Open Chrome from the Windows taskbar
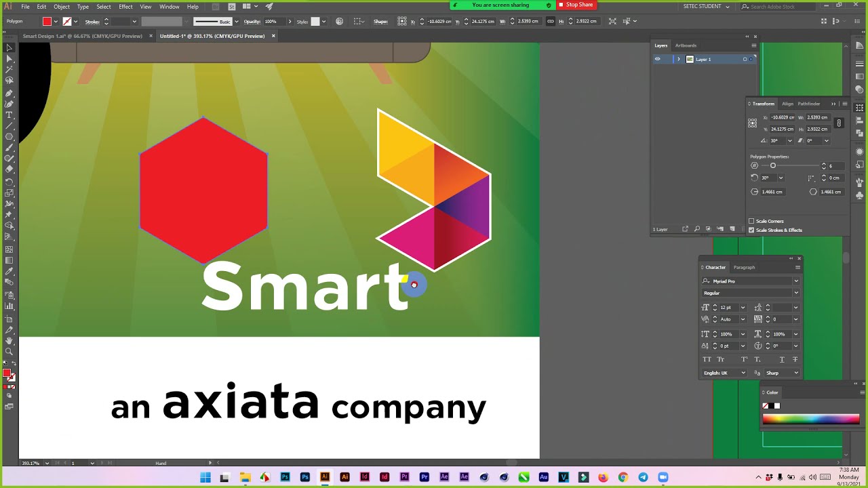The width and height of the screenshot is (868, 488). 623,477
